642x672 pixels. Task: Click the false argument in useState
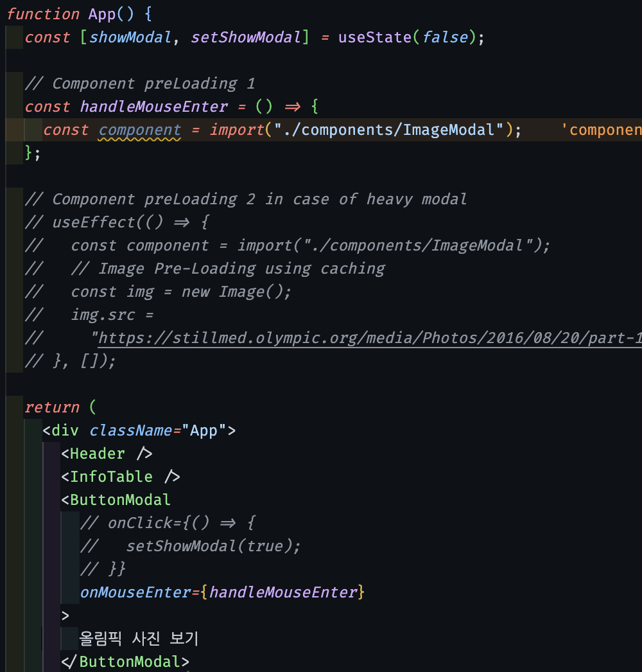pyautogui.click(x=445, y=37)
